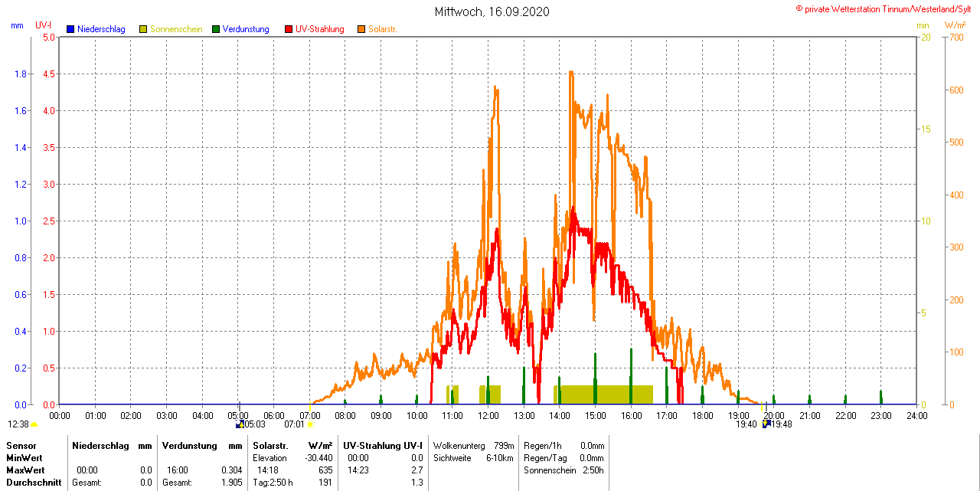Click the Sensor header in the table
Viewport: 980px width, 491px height.
click(21, 445)
